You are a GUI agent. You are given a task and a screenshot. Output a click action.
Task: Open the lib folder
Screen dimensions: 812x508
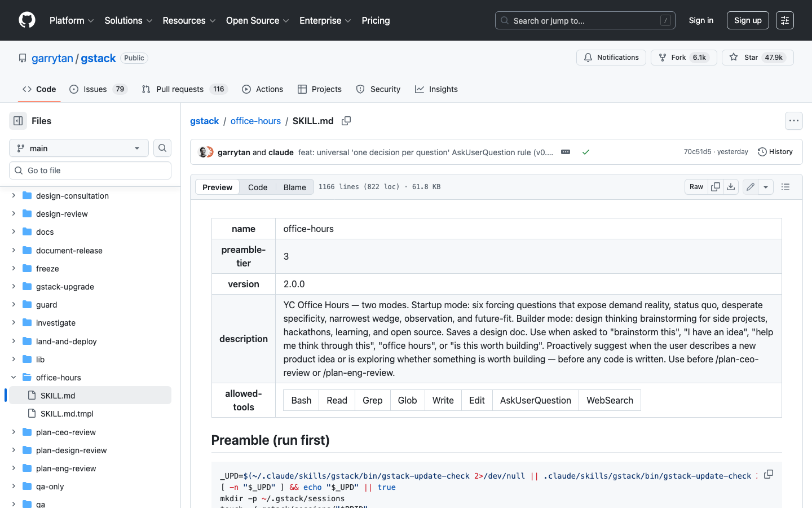pos(40,360)
